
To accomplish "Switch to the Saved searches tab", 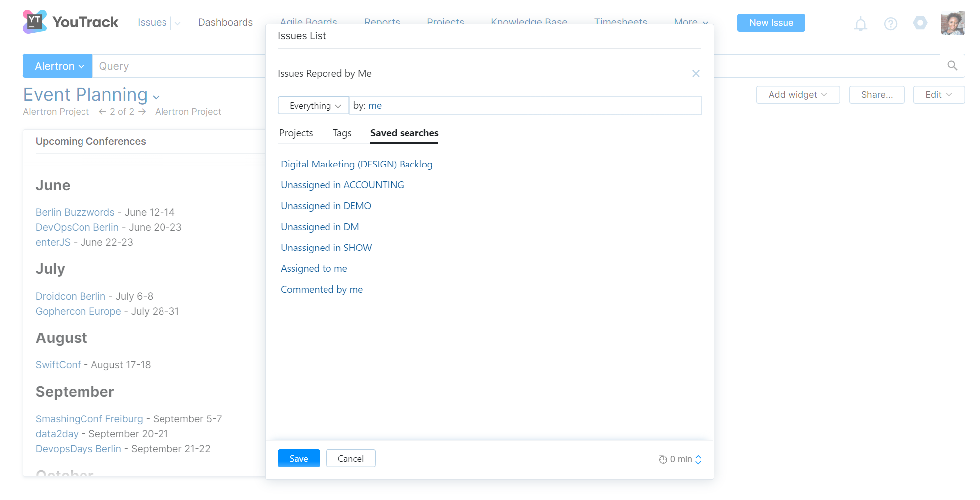I will point(404,133).
